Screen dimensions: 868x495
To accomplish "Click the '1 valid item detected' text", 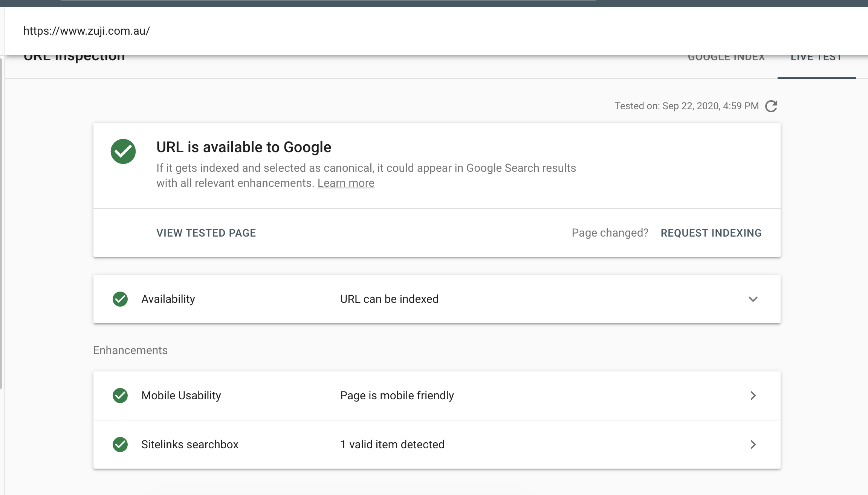I will click(x=392, y=445).
